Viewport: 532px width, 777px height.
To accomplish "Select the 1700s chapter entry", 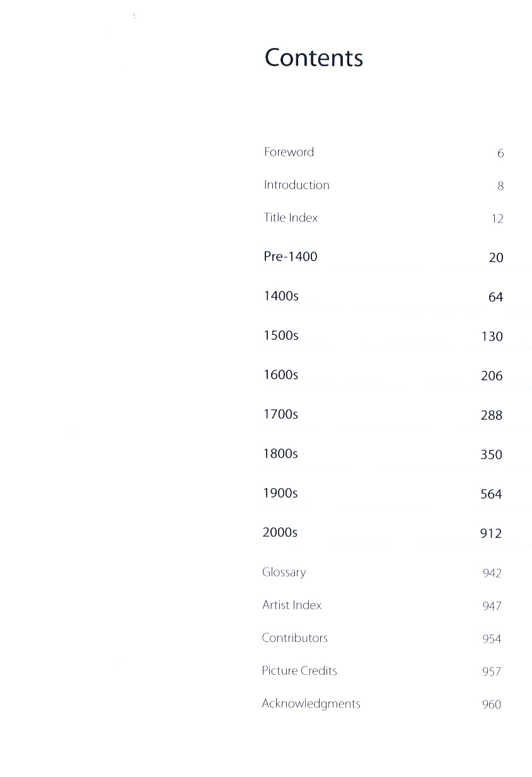I will (x=280, y=414).
